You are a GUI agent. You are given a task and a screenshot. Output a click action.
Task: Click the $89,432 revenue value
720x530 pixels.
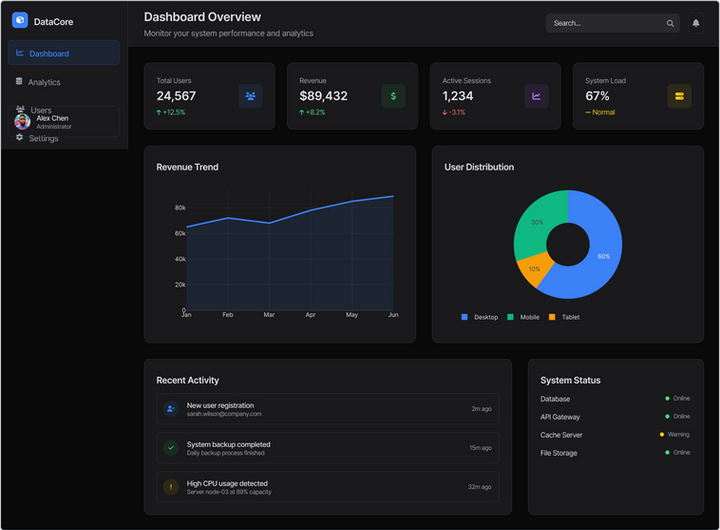click(323, 96)
